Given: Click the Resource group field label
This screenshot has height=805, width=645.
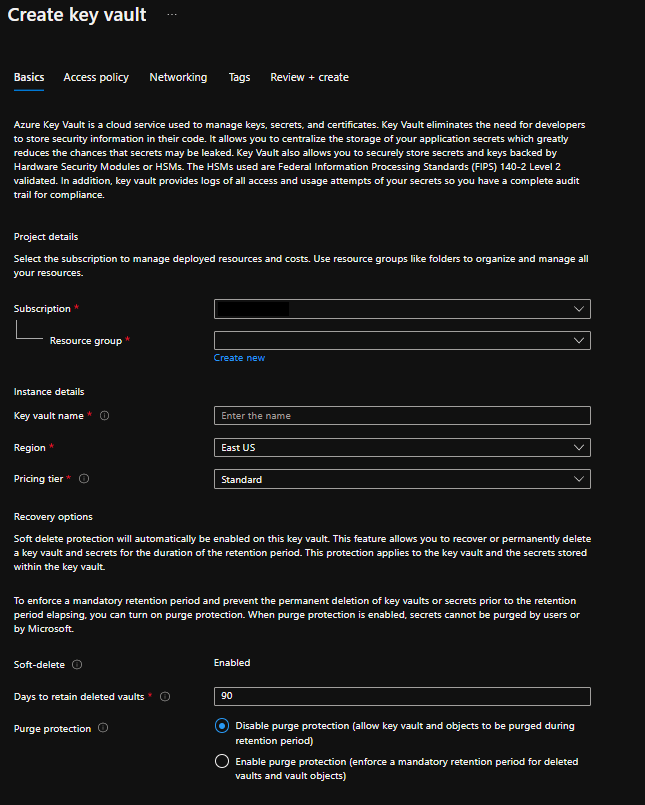Looking at the screenshot, I should coord(86,340).
